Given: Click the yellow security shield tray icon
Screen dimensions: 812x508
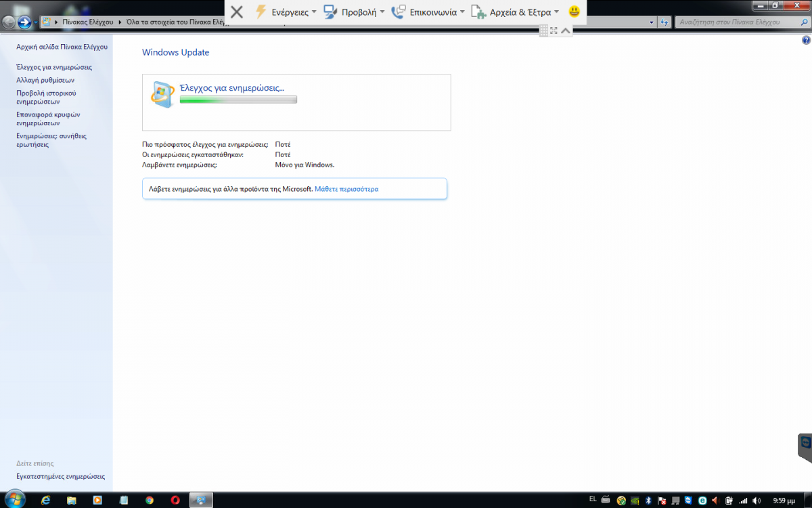Looking at the screenshot, I should pos(621,501).
